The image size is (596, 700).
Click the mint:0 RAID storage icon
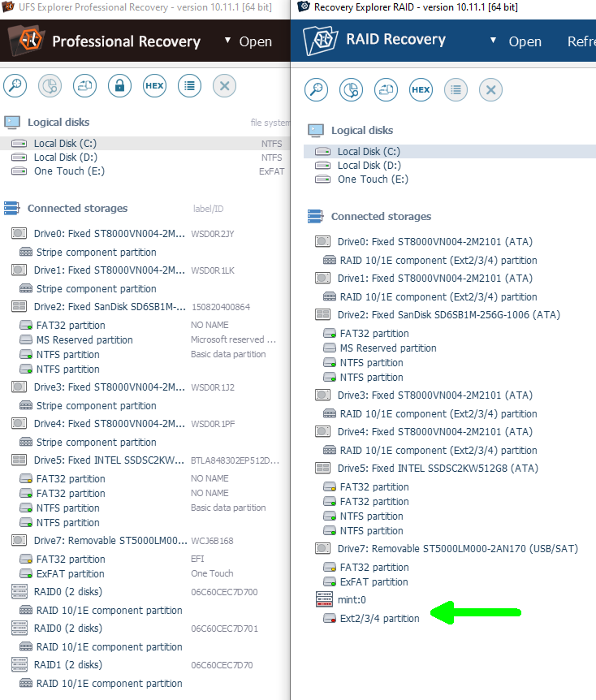324,599
